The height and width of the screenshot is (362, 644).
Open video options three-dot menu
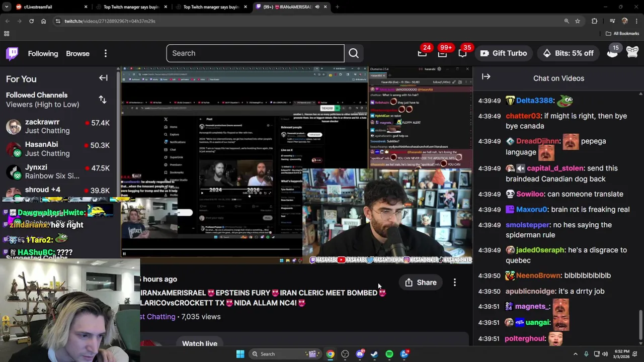[455, 283]
